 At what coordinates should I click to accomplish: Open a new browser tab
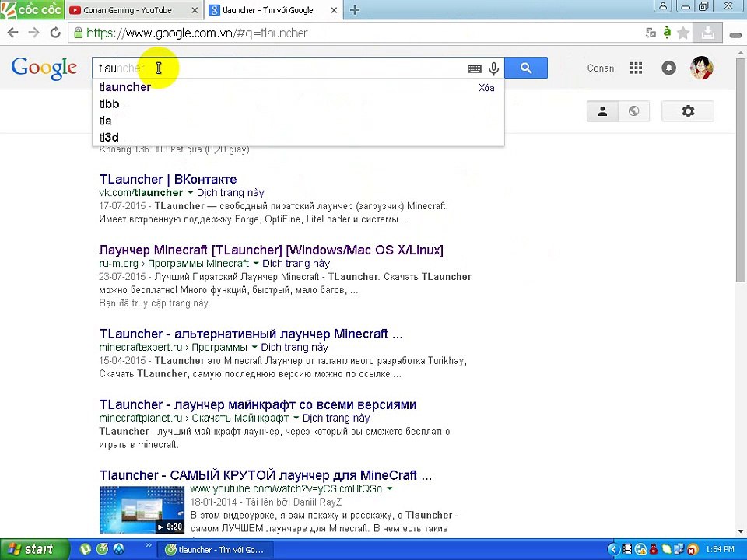[x=355, y=9]
